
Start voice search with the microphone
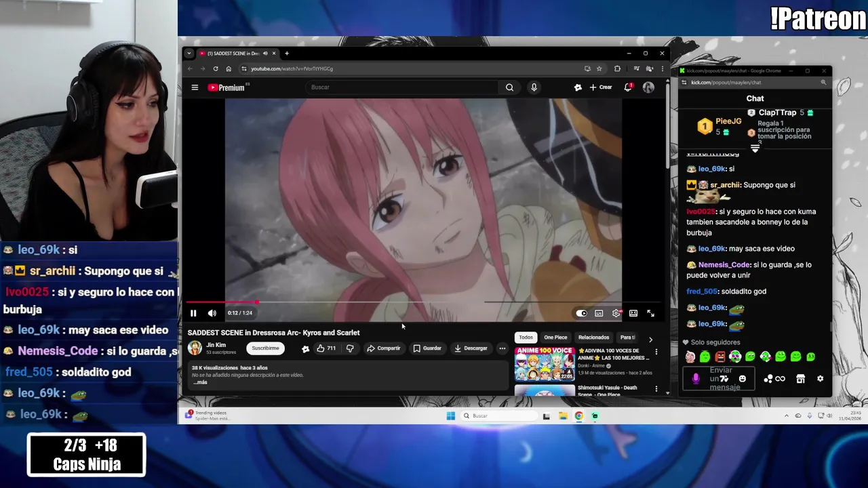(534, 87)
